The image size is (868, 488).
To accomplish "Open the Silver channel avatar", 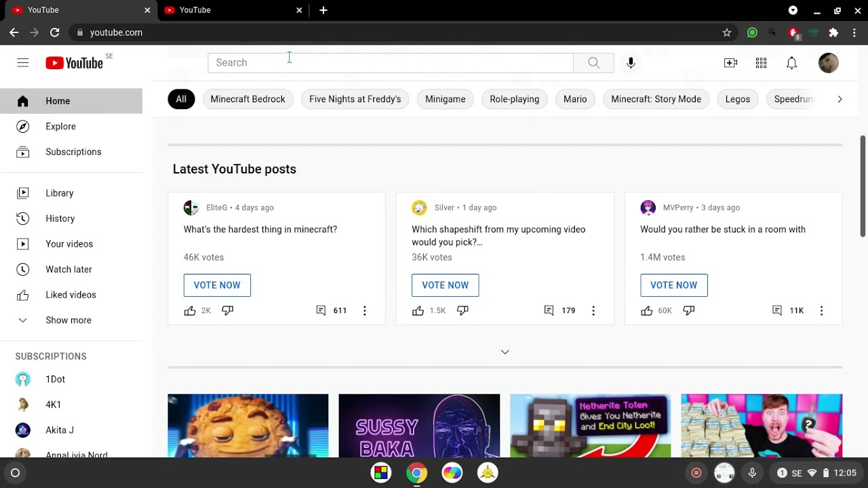I will click(419, 207).
